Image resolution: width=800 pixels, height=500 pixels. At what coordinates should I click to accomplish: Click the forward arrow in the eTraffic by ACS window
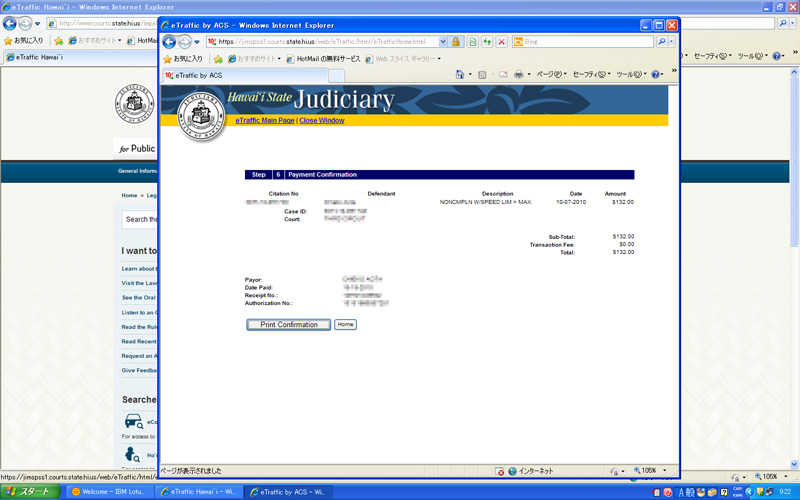[x=184, y=42]
